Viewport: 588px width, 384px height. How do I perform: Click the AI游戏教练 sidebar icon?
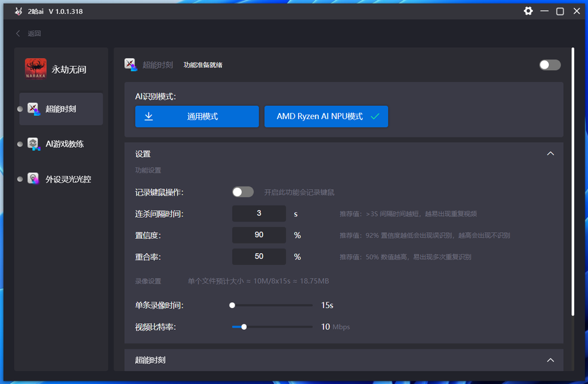[34, 144]
